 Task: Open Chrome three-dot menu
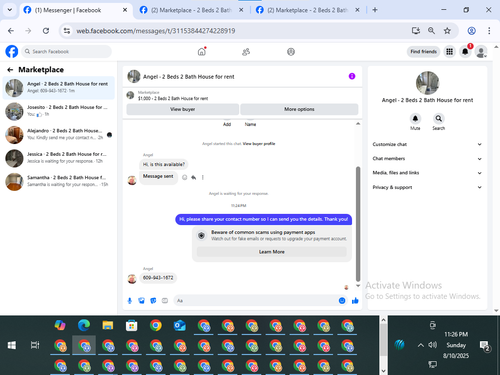(x=489, y=31)
